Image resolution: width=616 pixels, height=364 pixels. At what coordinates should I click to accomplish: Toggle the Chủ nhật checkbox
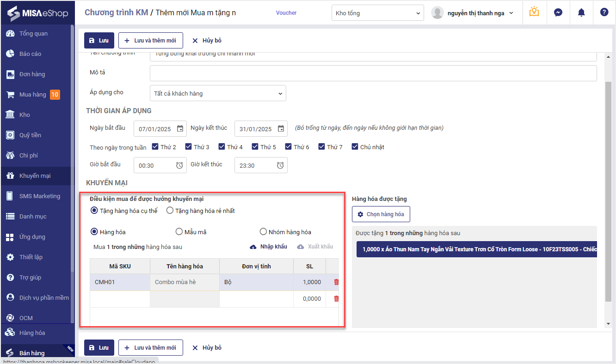tap(355, 147)
